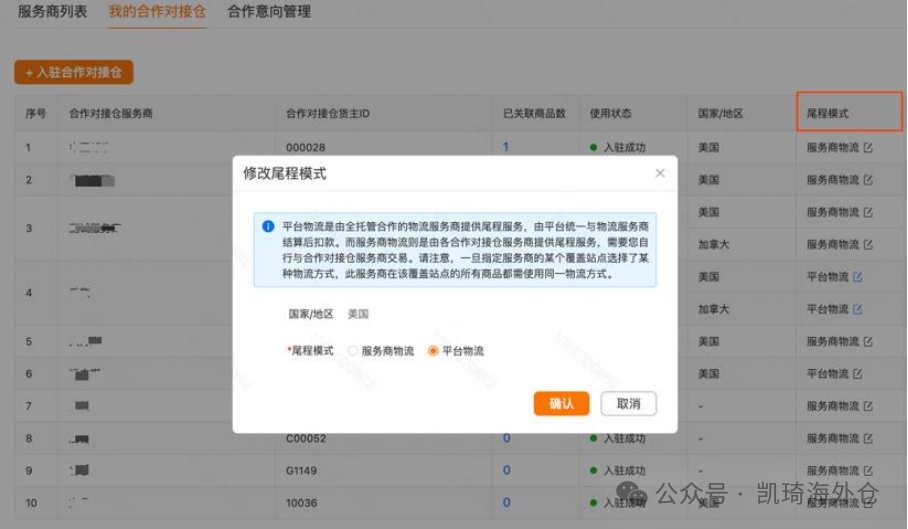
Task: Edit row 3 加拿大 服务商物流 icon
Action: tap(867, 245)
